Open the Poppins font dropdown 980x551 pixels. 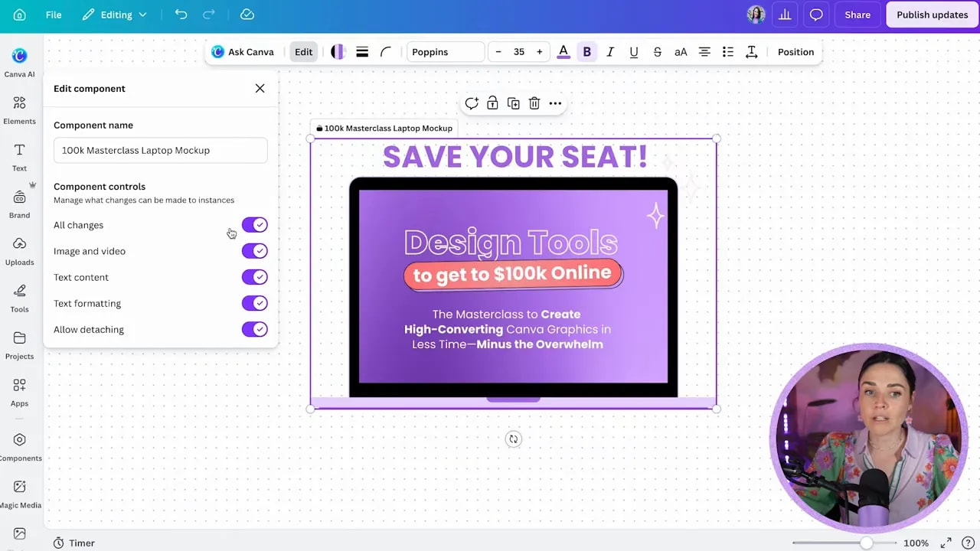[445, 52]
